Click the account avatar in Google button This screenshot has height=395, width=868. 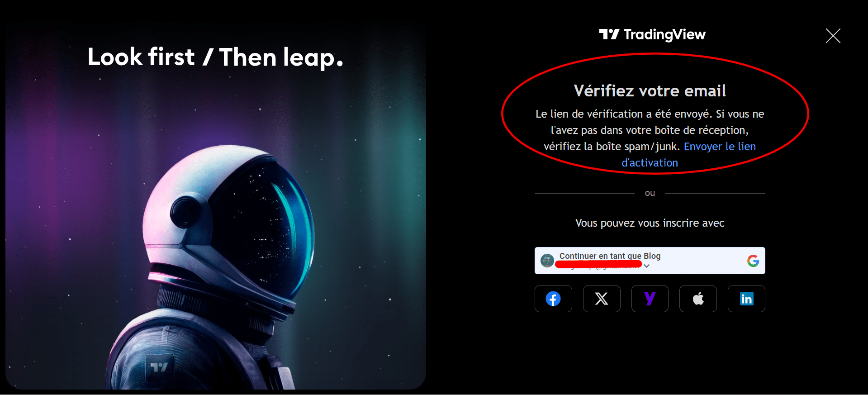click(x=547, y=261)
